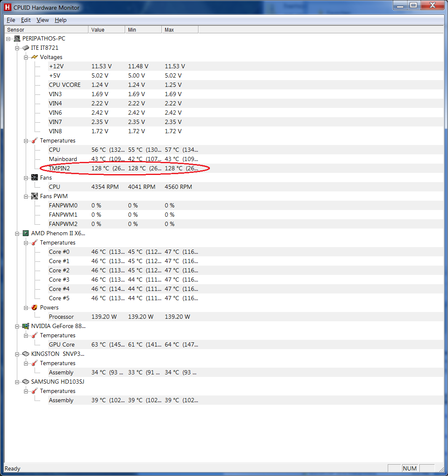Click the KINGSTON drive icon
The height and width of the screenshot is (476, 448).
pyautogui.click(x=26, y=354)
